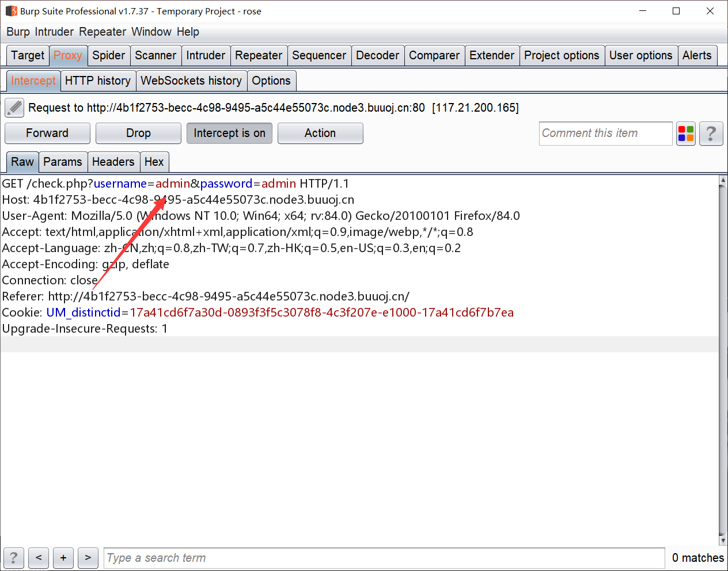
Task: Switch to the Hex view tab
Action: click(x=154, y=162)
